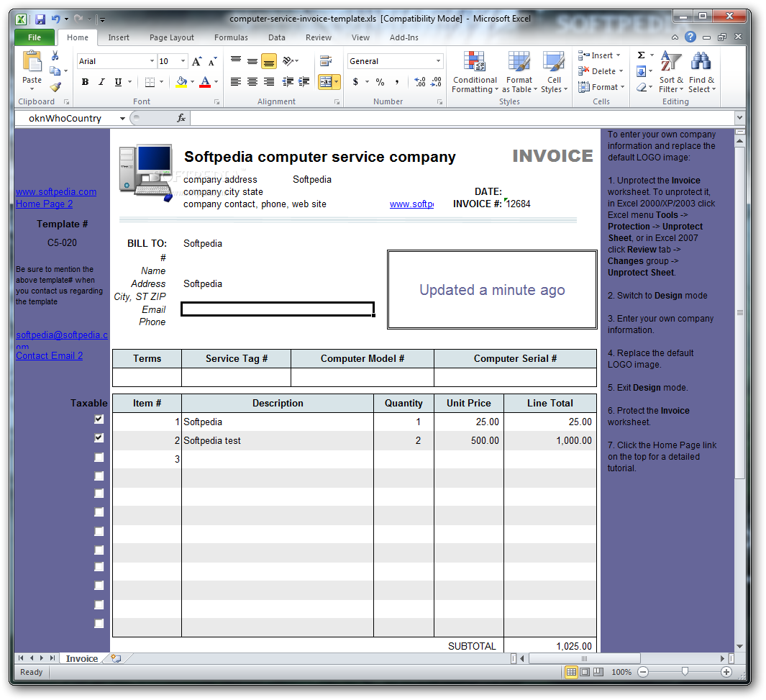
Task: Switch to Page Layout view in status bar
Action: (585, 672)
